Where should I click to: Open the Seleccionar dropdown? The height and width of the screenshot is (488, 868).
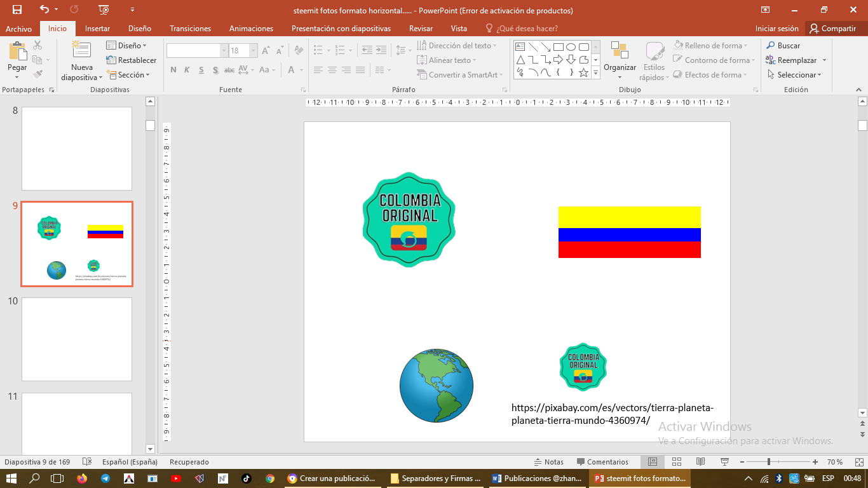pyautogui.click(x=794, y=75)
